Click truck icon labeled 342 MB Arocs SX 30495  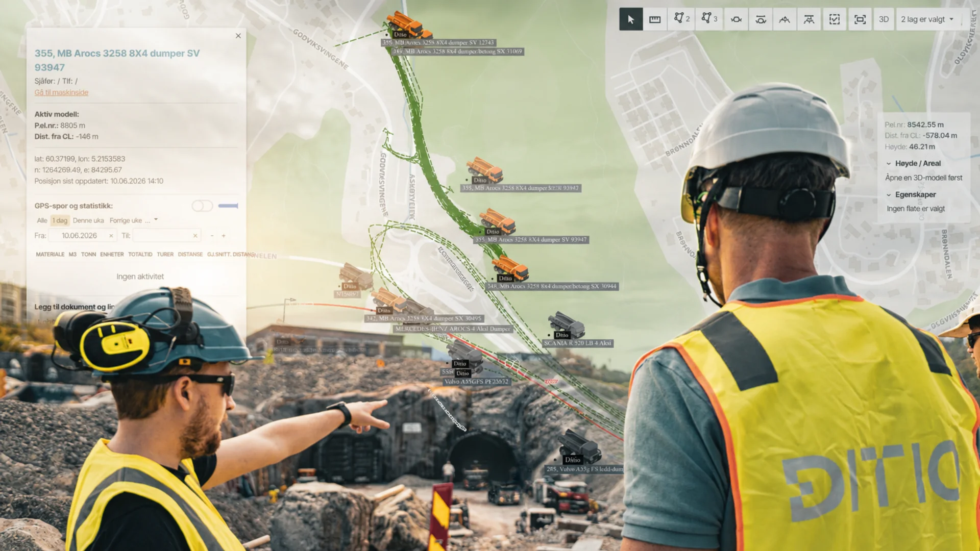click(388, 299)
